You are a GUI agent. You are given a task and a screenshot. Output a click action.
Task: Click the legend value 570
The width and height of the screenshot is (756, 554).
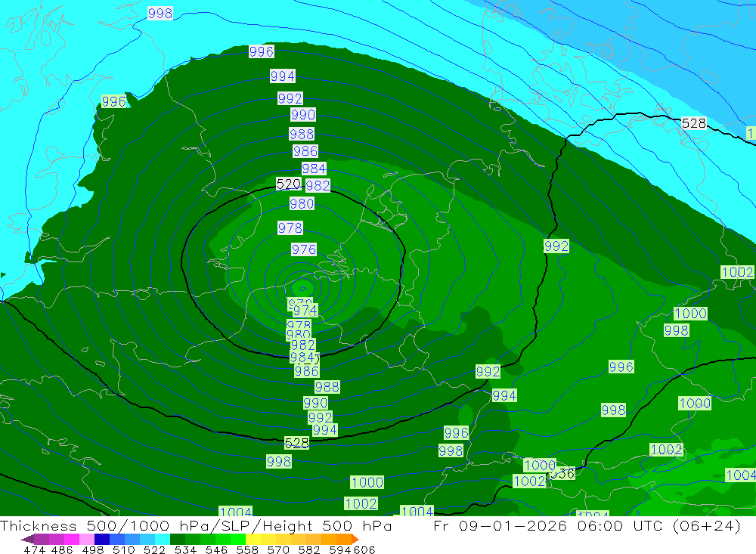pos(278,550)
